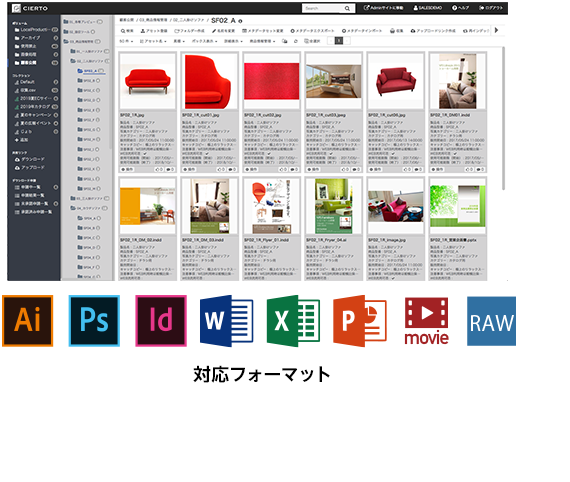Click the 名前を変更 rename pencil button
570x482 pixels.
(x=223, y=31)
